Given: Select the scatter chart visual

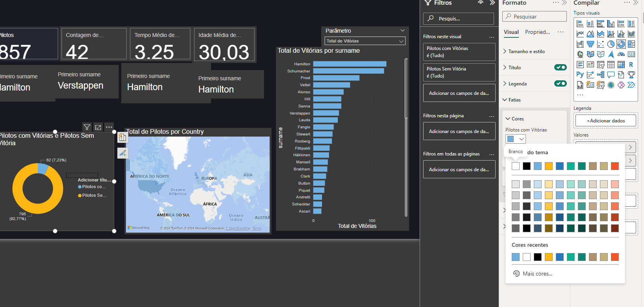Looking at the screenshot, I should coord(601,44).
